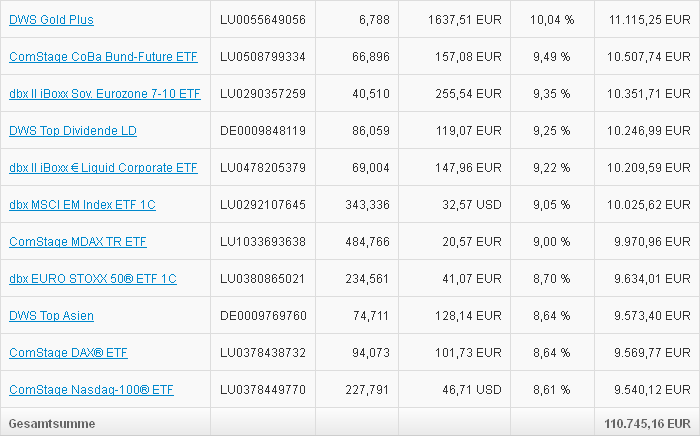Click the 9,25 % share cell
Viewport: 700px width, 436px height.
coord(552,131)
